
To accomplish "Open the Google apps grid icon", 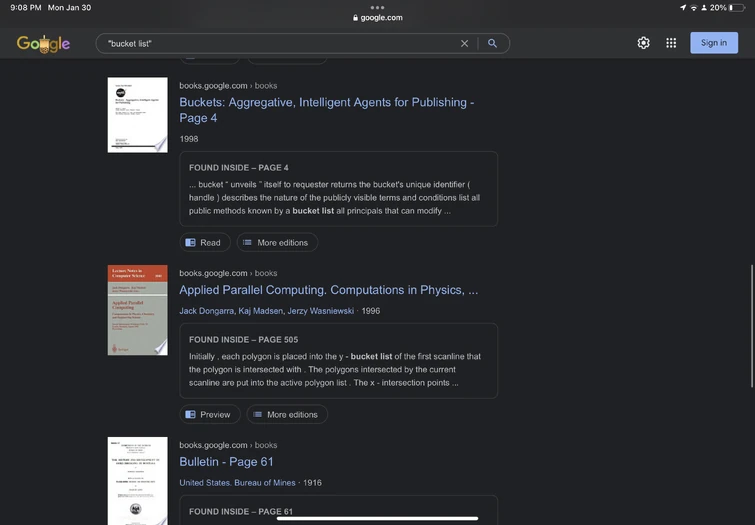I will (x=671, y=43).
